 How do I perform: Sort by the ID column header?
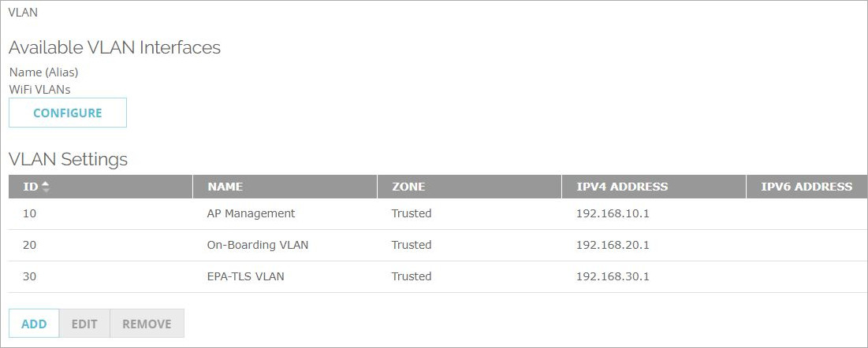tap(30, 187)
